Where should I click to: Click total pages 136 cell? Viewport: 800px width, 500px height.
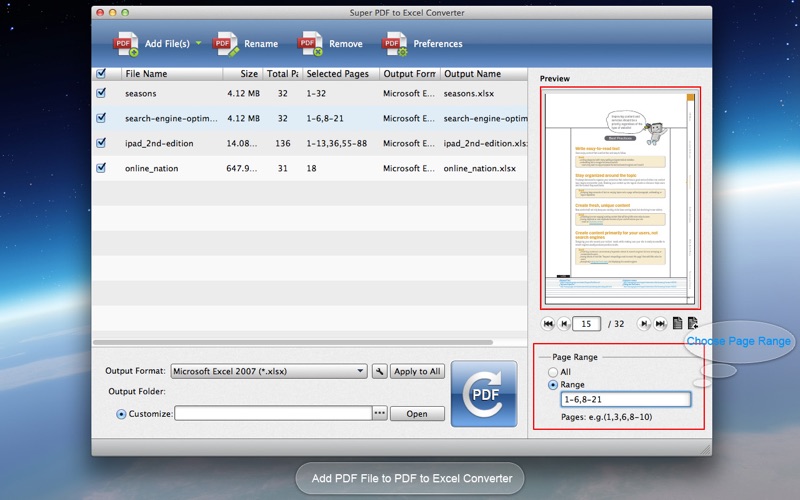coord(283,143)
